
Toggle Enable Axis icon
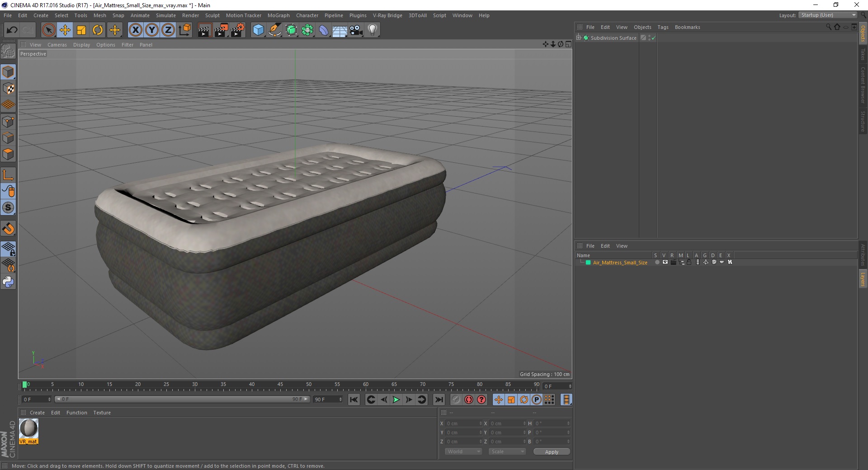8,175
